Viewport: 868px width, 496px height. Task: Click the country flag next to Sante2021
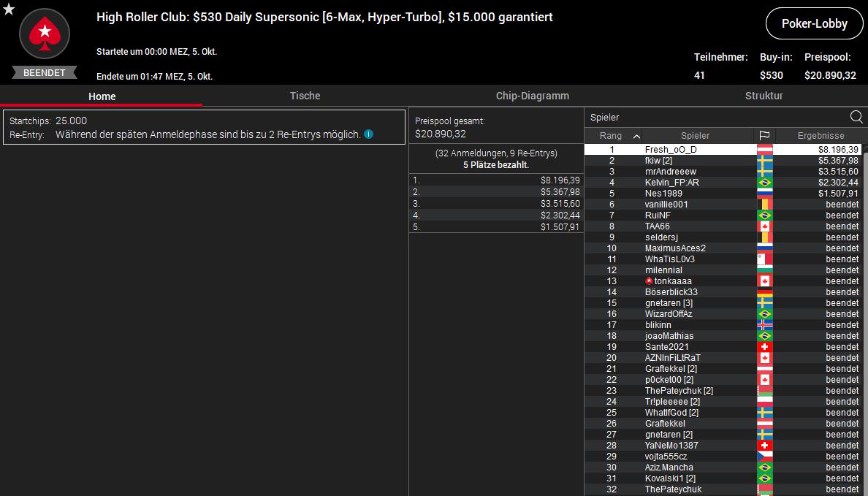click(764, 347)
